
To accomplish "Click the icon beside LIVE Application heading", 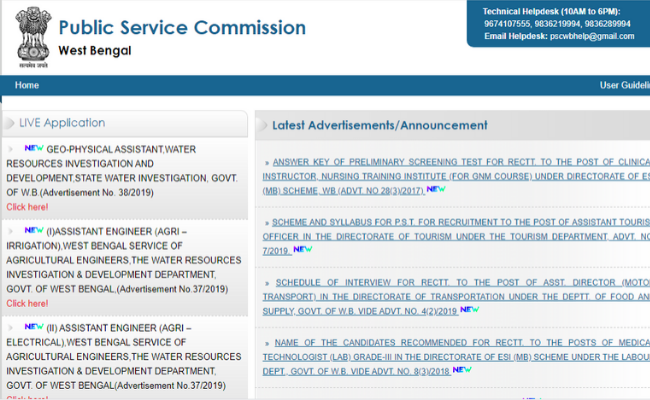I will (10, 123).
